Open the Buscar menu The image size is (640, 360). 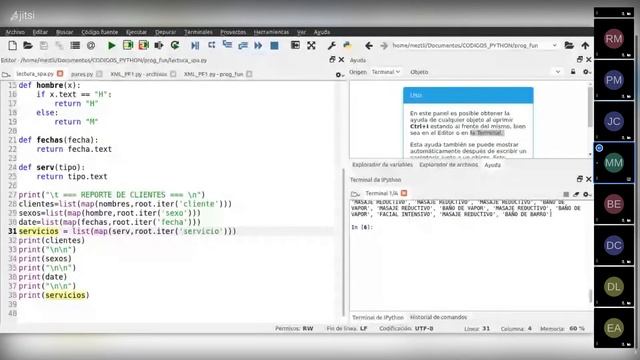[x=64, y=32]
